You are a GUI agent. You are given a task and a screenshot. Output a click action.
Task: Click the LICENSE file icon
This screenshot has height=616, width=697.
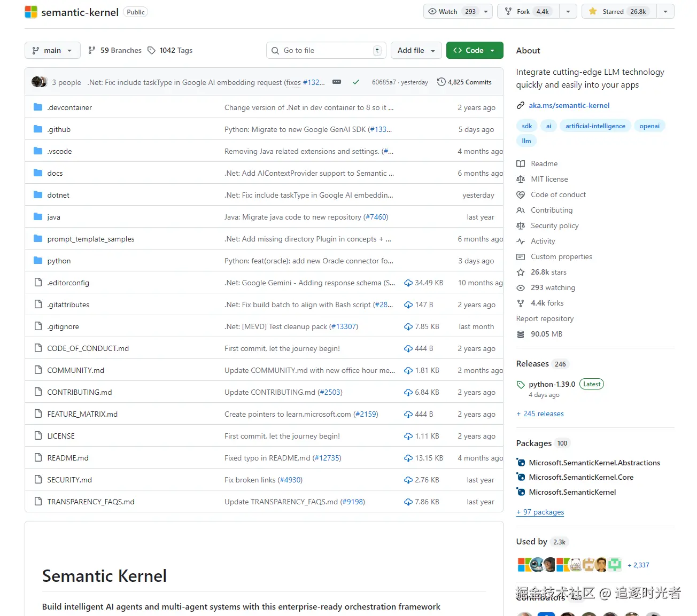tap(38, 436)
